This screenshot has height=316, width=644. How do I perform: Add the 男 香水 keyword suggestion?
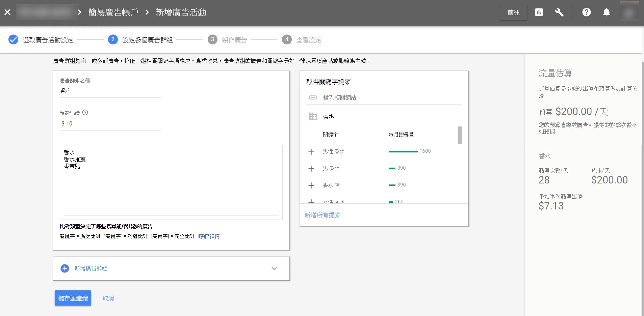pyautogui.click(x=311, y=169)
